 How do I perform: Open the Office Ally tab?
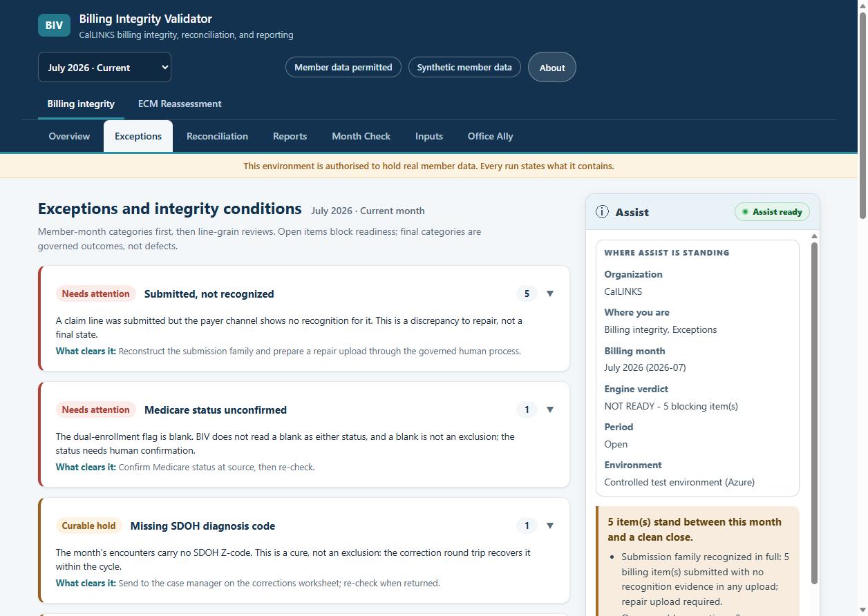(490, 136)
